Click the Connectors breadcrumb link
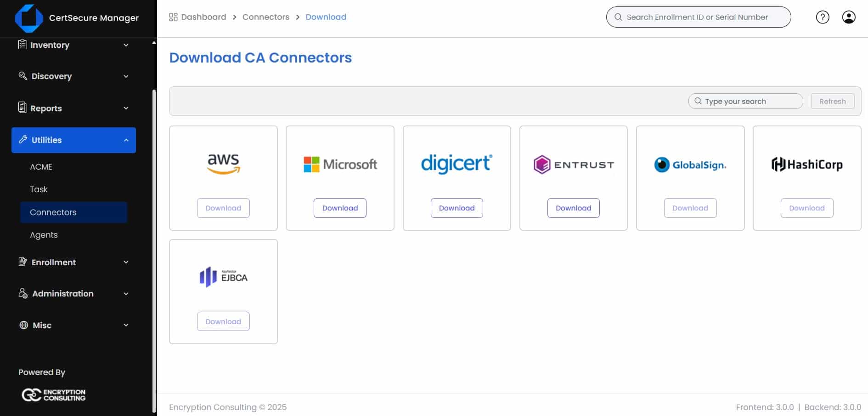Image resolution: width=868 pixels, height=416 pixels. point(265,17)
